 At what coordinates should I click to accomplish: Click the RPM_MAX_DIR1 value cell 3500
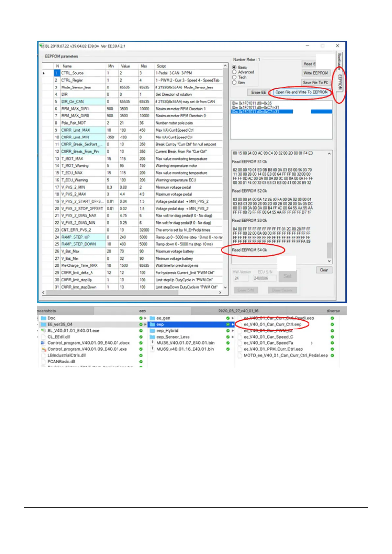[x=128, y=109]
